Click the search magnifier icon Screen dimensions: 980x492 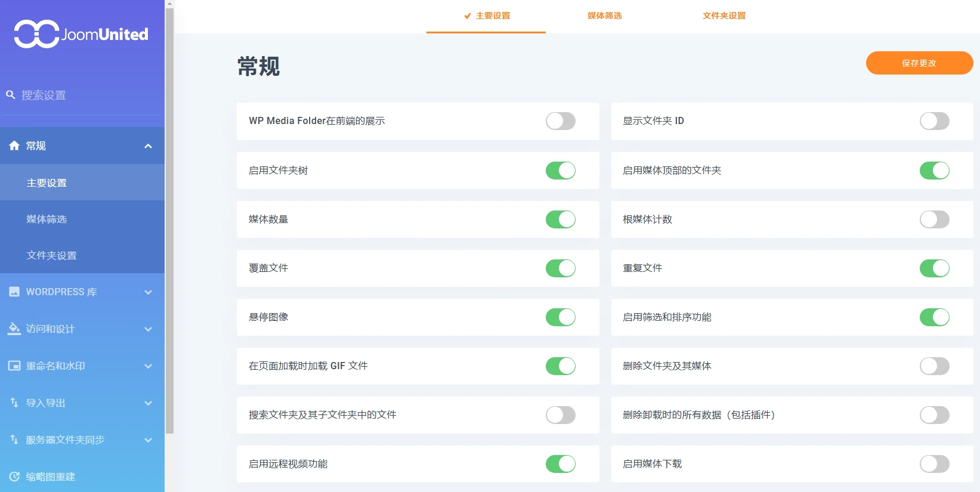pos(11,95)
